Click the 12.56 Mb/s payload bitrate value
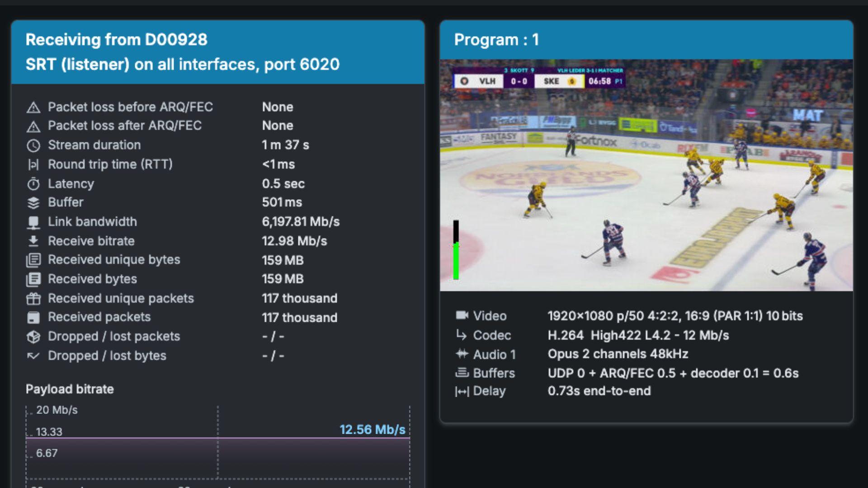 [x=372, y=429]
